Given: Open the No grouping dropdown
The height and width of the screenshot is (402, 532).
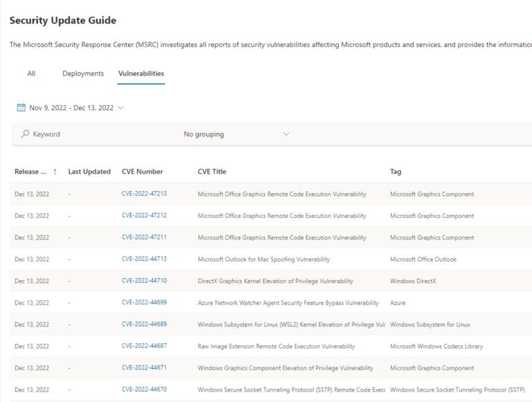Looking at the screenshot, I should pos(236,134).
